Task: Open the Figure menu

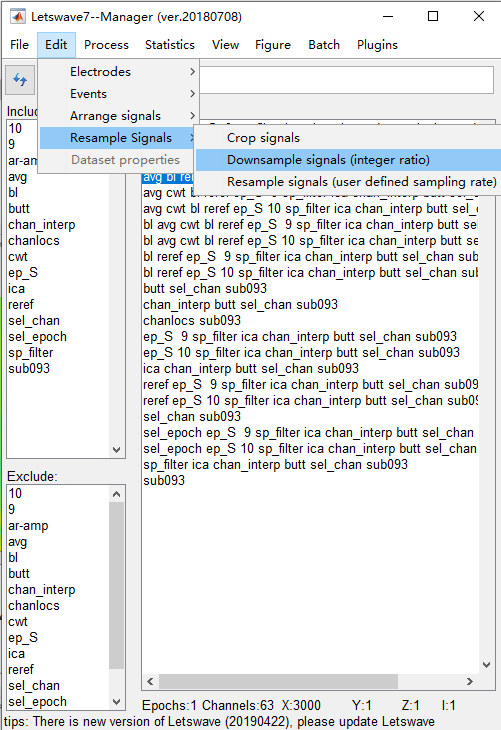Action: 272,45
